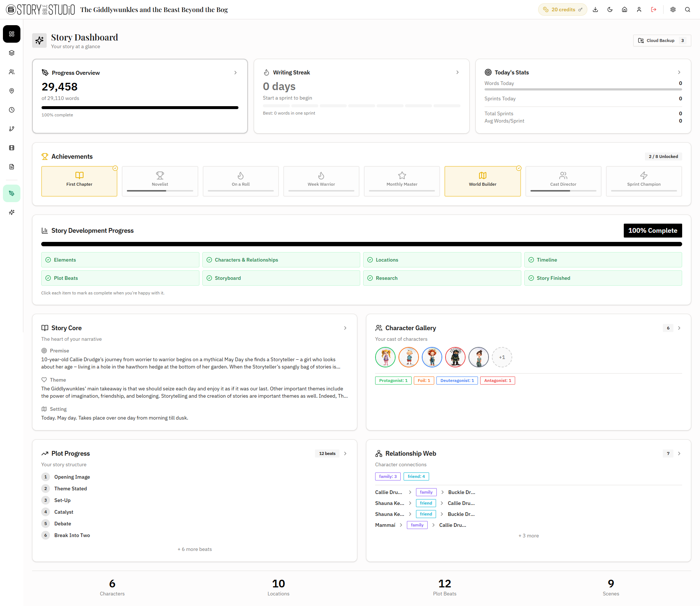The image size is (700, 606).
Task: Expand Story Core chevron
Action: tap(345, 328)
